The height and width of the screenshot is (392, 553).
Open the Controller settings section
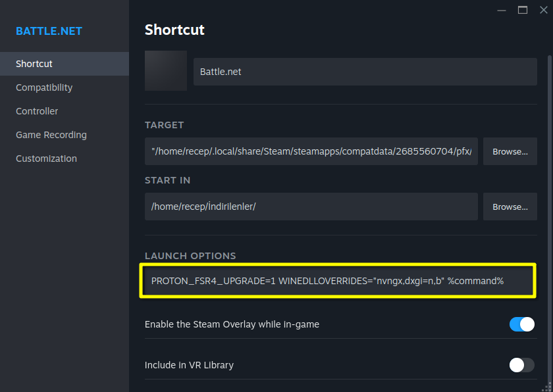(x=65, y=111)
